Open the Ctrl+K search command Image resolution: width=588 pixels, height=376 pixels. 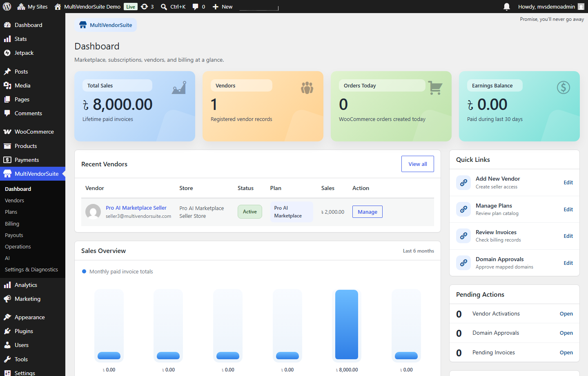(173, 7)
